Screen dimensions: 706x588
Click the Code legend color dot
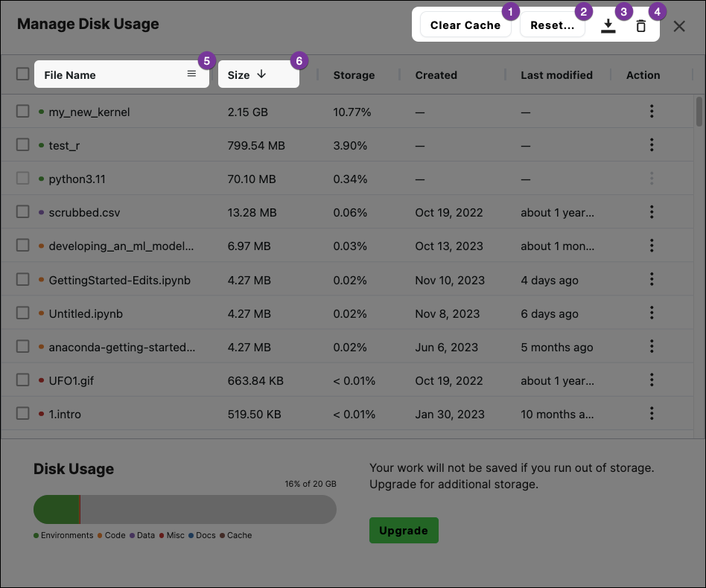pos(100,535)
